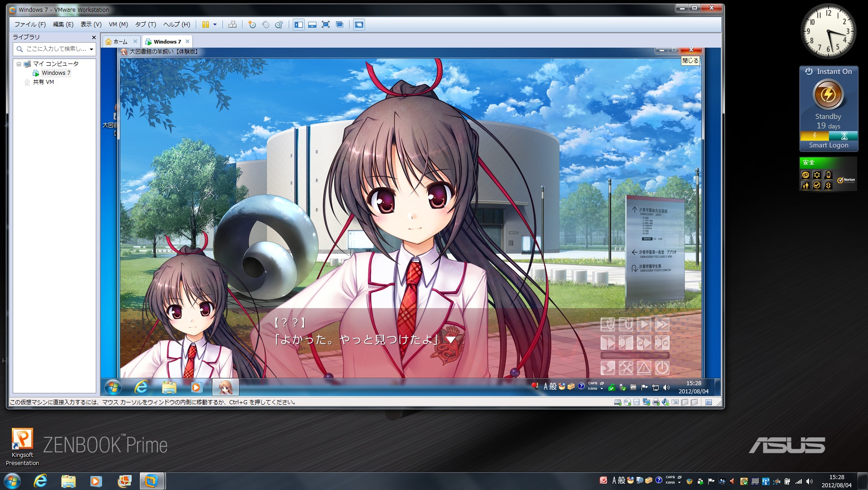Open the ファイル (F) menu
The image size is (868, 490).
point(30,24)
